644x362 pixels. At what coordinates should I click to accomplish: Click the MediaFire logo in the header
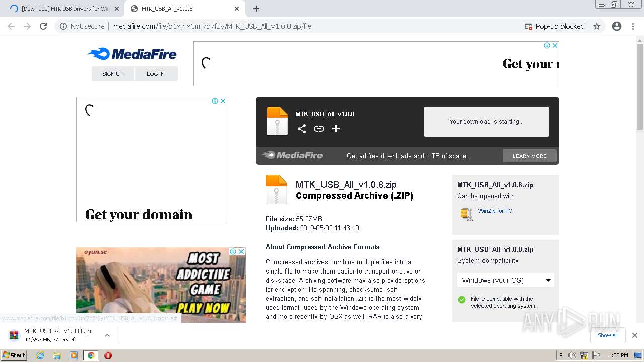coord(132,54)
